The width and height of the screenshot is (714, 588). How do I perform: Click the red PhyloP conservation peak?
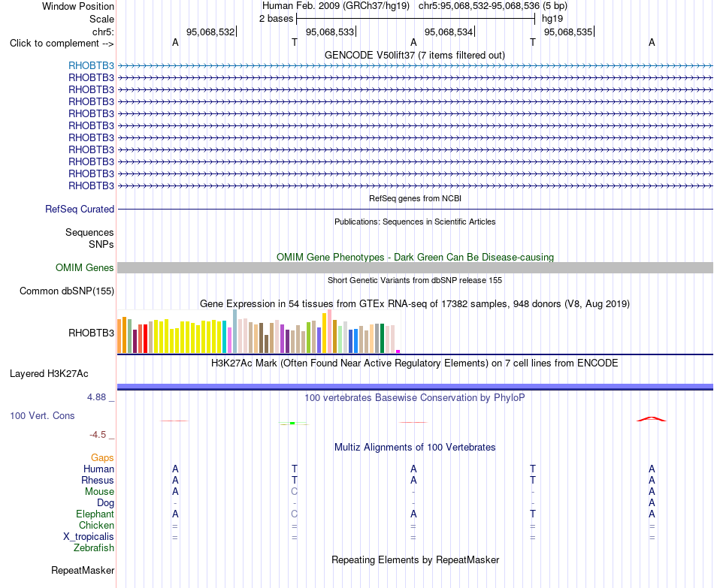click(651, 419)
